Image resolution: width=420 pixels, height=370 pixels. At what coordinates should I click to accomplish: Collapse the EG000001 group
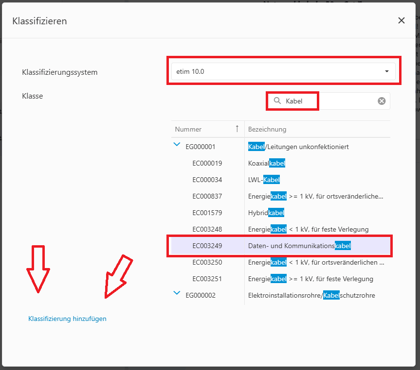pos(177,145)
